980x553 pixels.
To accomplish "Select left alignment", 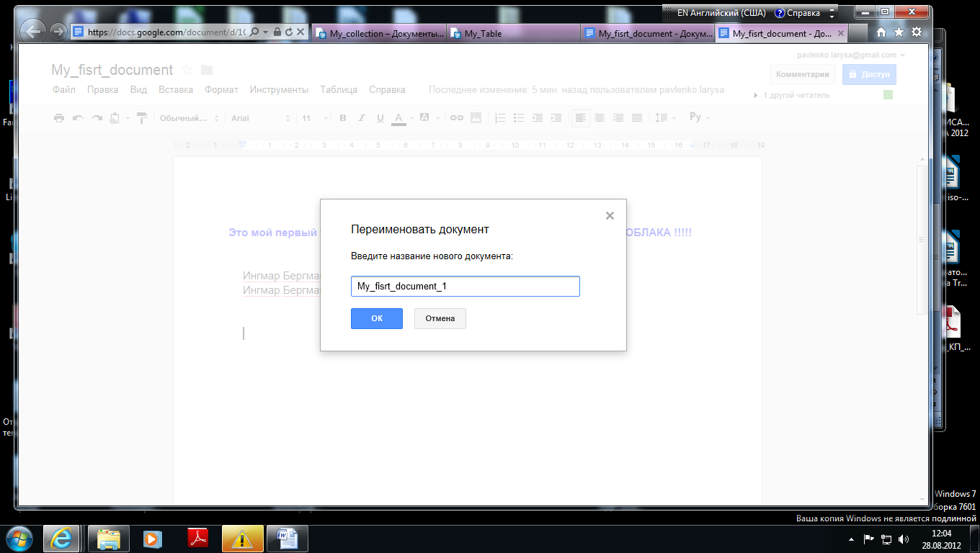I will 581,118.
